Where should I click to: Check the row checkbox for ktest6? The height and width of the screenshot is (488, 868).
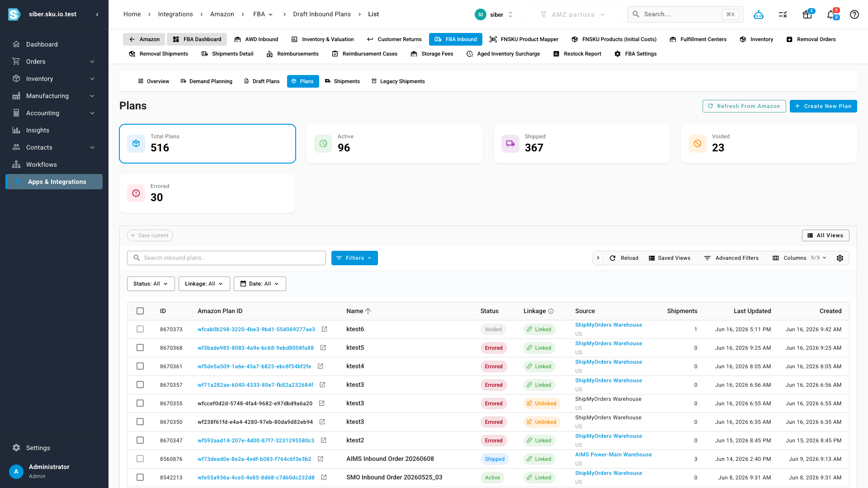[x=140, y=329]
